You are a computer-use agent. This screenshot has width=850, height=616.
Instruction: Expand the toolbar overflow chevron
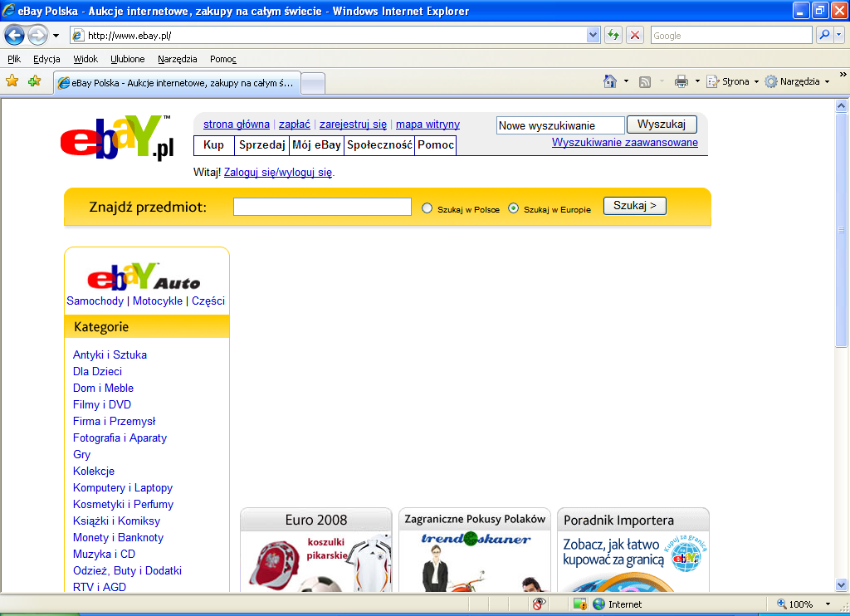(843, 74)
